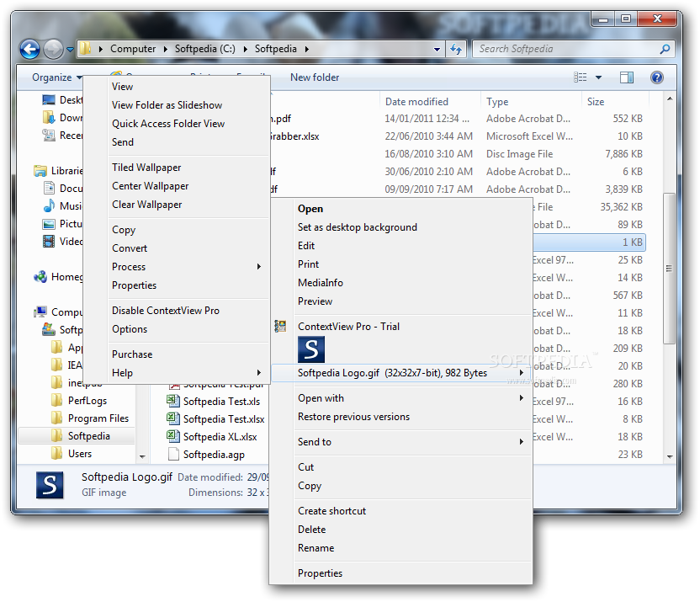Open the address bar history dropdown arrow
Screen dimensions: 700x602
pos(437,49)
